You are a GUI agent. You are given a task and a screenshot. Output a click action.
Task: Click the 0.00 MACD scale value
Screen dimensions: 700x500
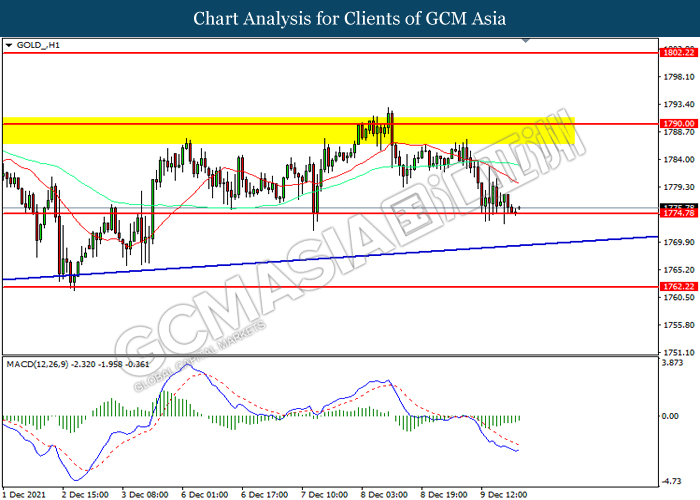[x=670, y=416]
